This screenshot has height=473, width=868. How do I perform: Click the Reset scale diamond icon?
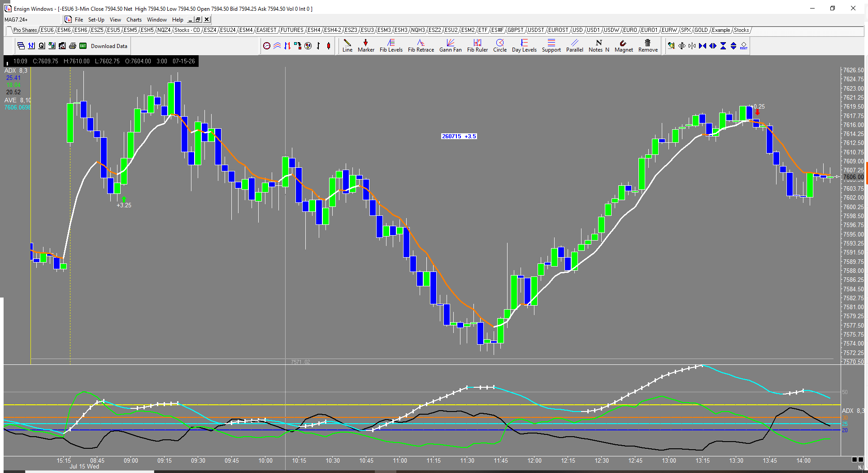pyautogui.click(x=744, y=46)
